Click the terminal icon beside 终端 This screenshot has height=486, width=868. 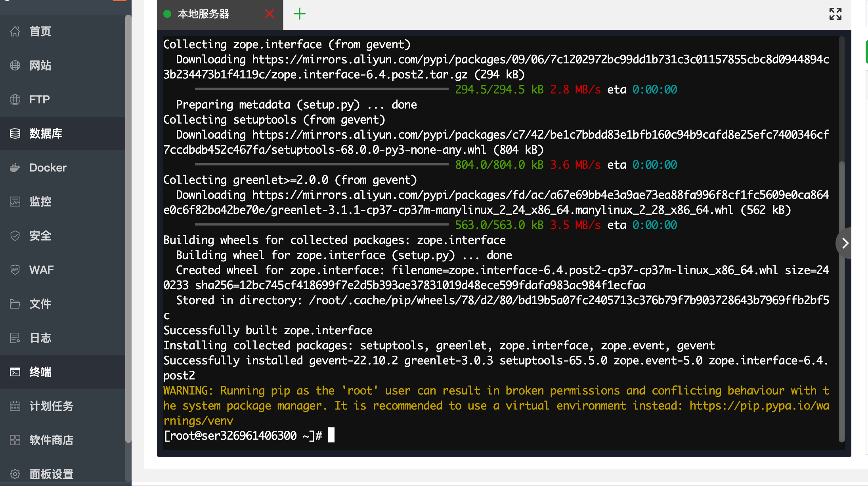[x=15, y=372]
